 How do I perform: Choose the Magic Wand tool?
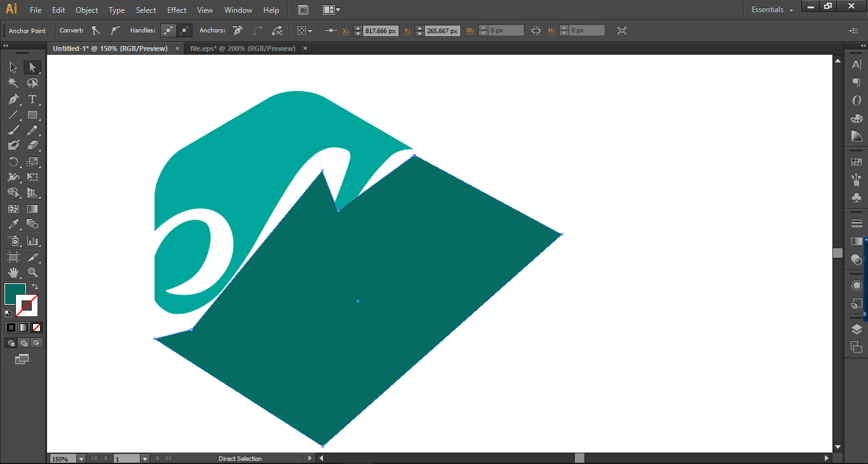pos(13,83)
